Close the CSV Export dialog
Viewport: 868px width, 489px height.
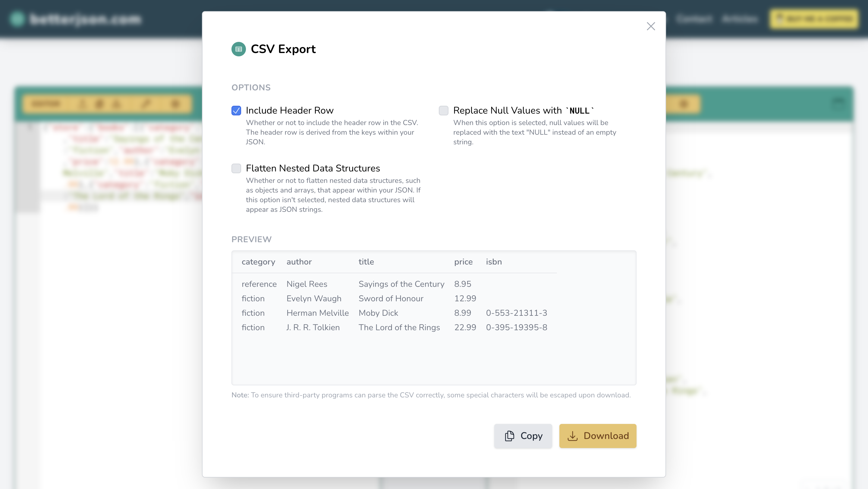(x=651, y=26)
